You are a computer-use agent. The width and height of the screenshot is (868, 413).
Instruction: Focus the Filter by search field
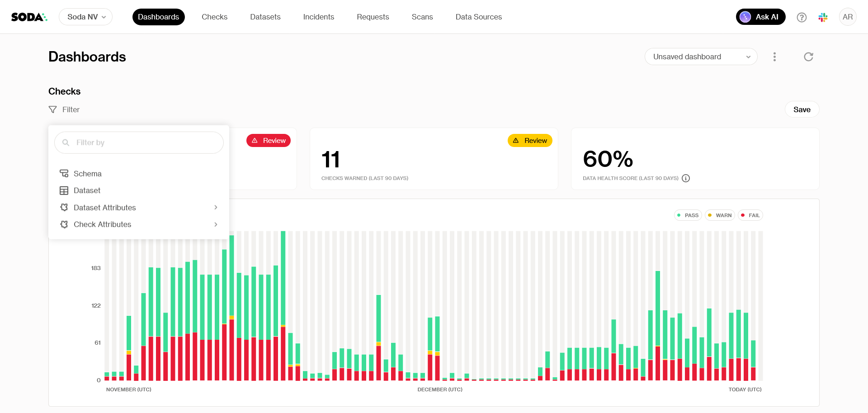pos(145,143)
